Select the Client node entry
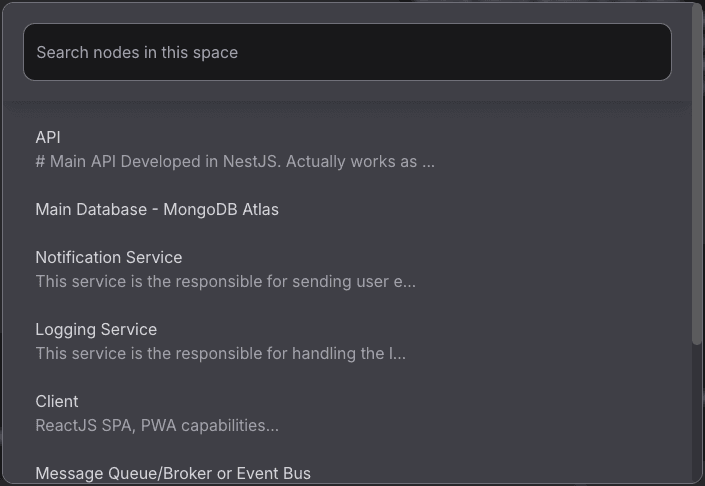 click(347, 413)
